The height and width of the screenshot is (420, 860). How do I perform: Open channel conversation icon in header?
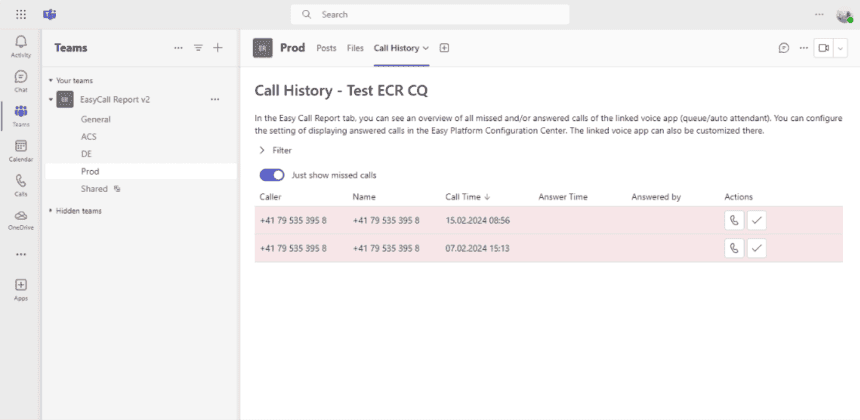click(784, 48)
